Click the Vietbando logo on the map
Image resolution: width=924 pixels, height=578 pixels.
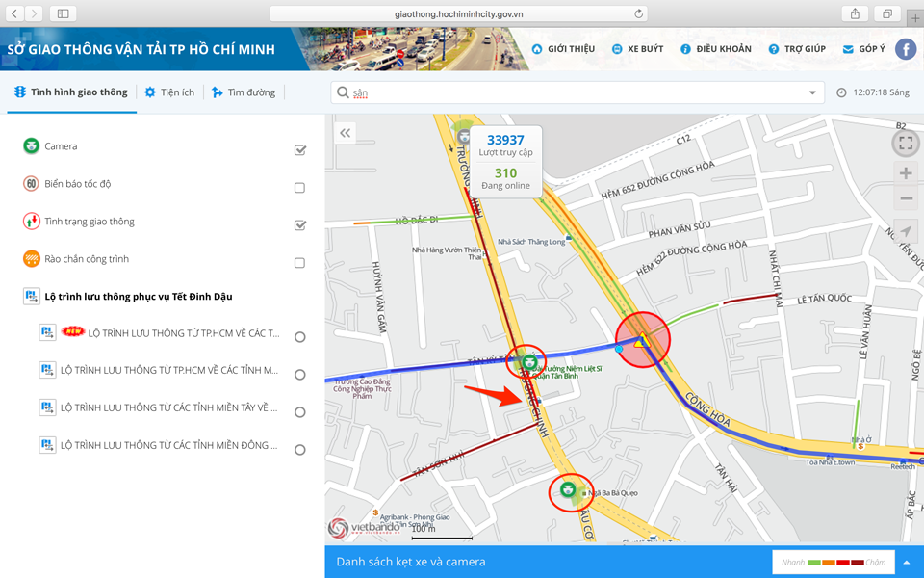point(366,527)
